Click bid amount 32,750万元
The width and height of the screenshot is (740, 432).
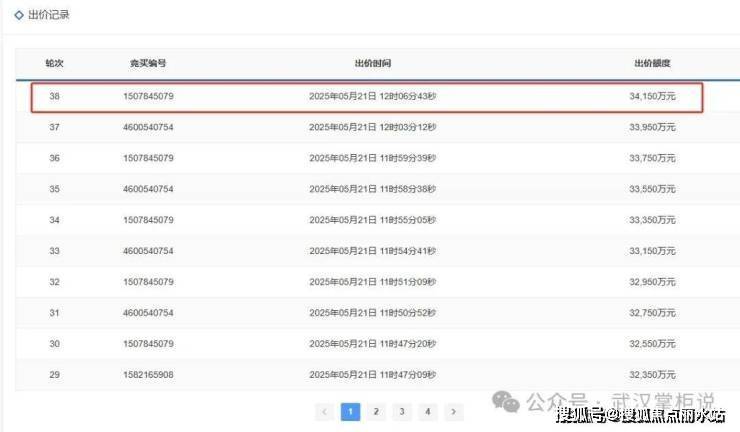pyautogui.click(x=652, y=313)
